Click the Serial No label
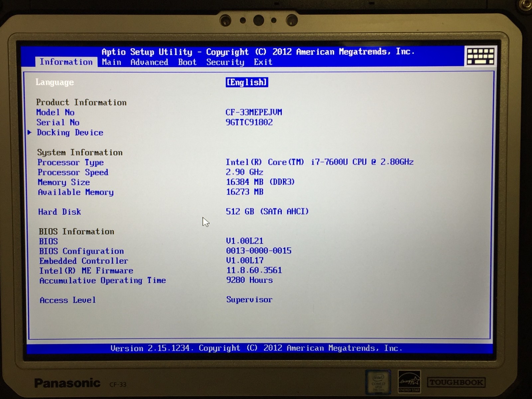 [x=58, y=122]
